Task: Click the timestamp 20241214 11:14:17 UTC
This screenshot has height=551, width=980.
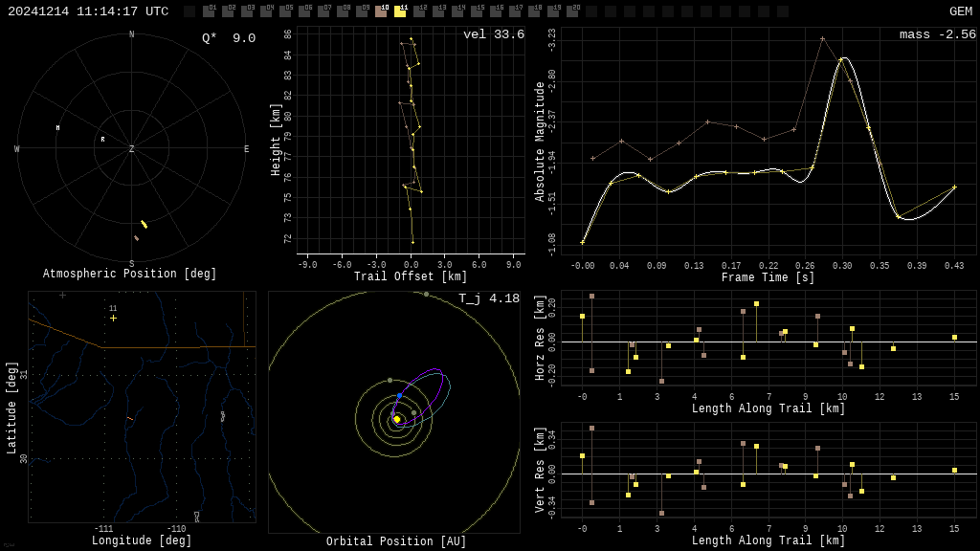Action: click(87, 11)
